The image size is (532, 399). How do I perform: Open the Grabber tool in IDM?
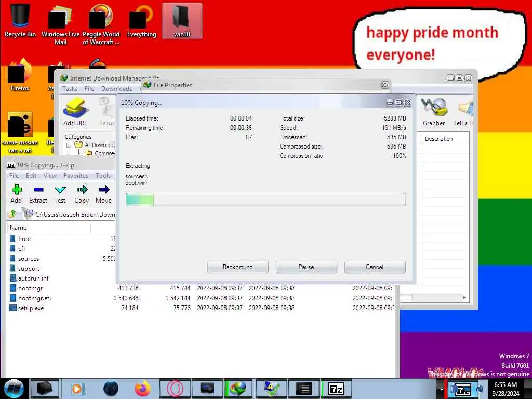(434, 112)
